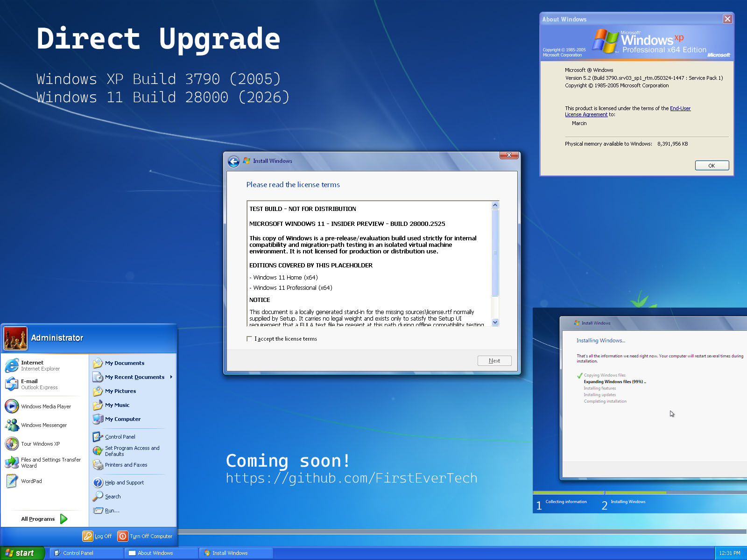
Task: Click license text scroll down arrow
Action: 495,322
